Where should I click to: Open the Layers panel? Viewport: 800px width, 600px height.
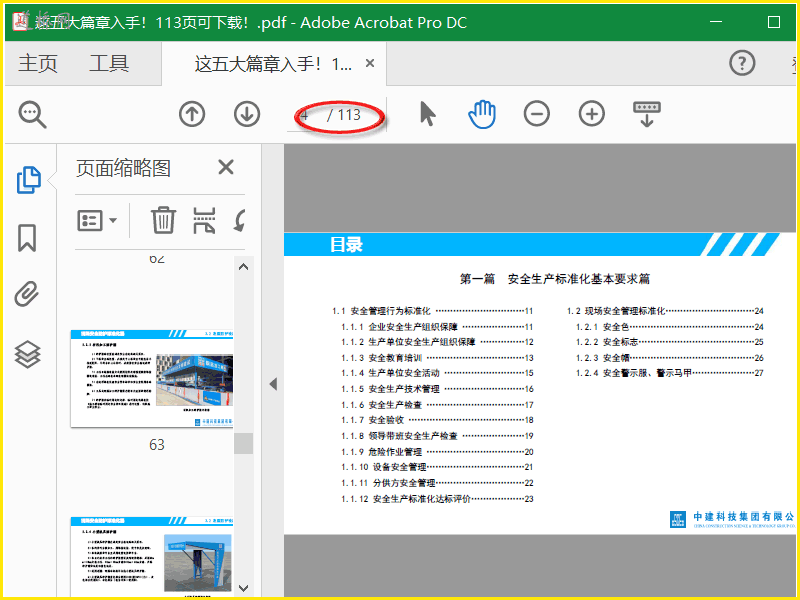pyautogui.click(x=27, y=354)
